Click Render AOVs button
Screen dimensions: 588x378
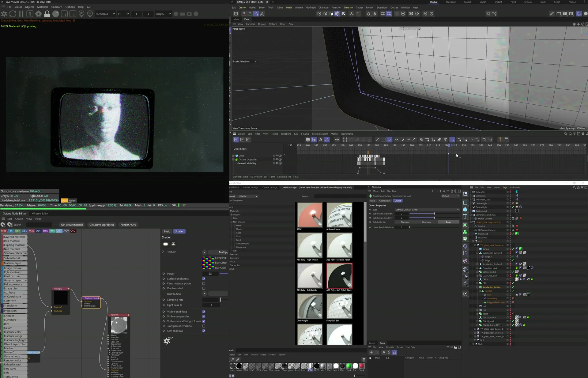click(x=128, y=225)
